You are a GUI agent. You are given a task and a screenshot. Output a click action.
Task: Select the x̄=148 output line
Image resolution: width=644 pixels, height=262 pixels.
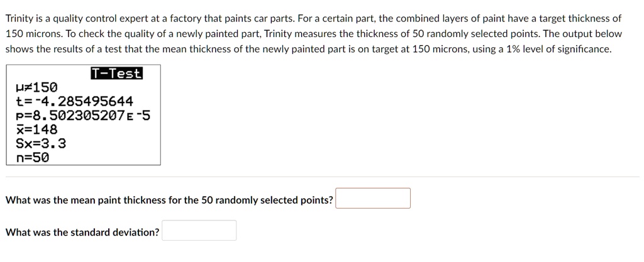pyautogui.click(x=36, y=129)
